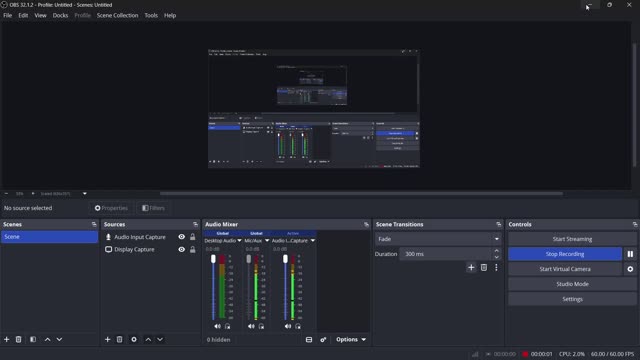The height and width of the screenshot is (360, 640).
Task: Add a scene transition plus icon
Action: 471,267
